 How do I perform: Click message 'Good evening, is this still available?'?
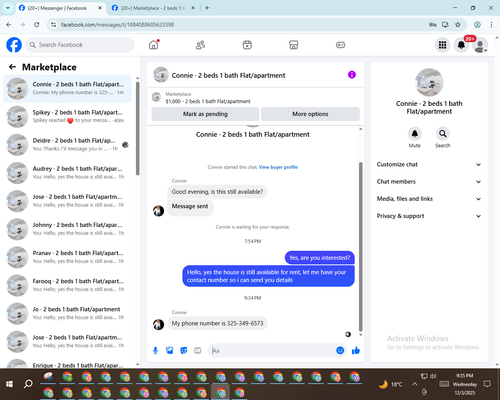[217, 192]
